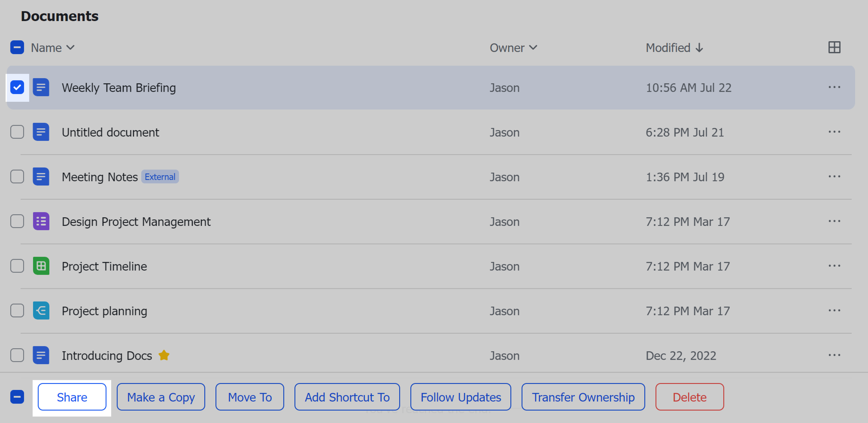Click the Project Timeline spreadsheet icon
This screenshot has width=868, height=423.
(x=41, y=266)
